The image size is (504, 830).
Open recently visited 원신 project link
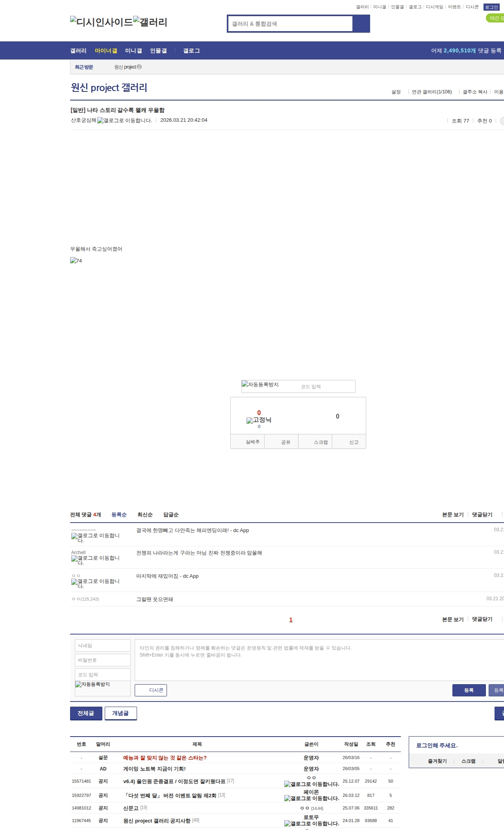point(125,67)
